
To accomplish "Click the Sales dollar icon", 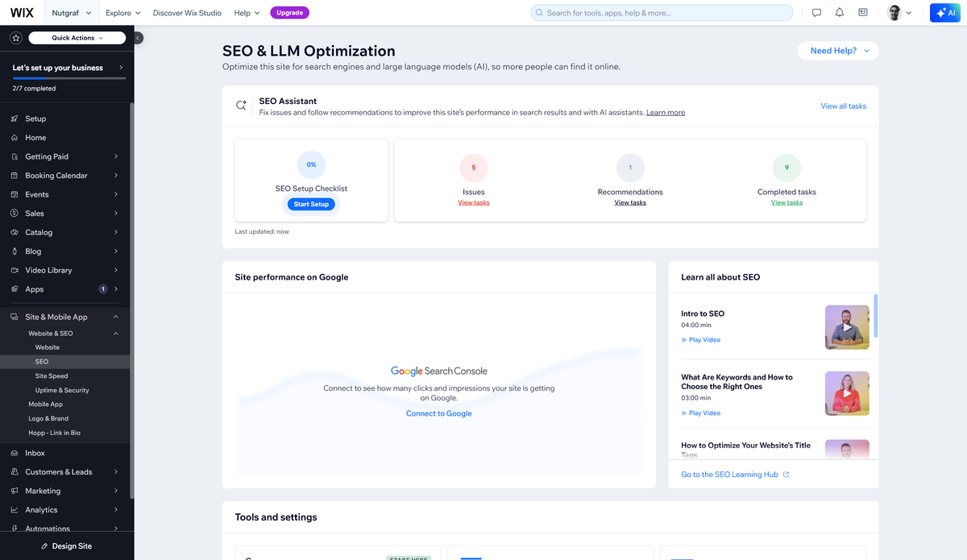I will tap(15, 214).
